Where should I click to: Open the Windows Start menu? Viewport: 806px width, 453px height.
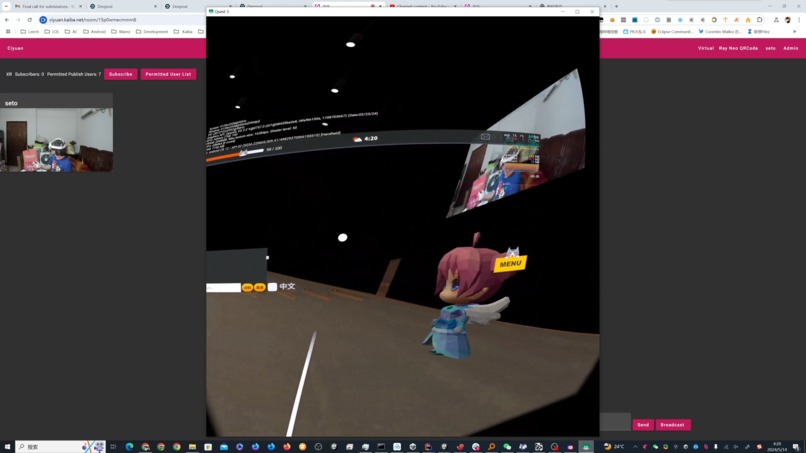pyautogui.click(x=7, y=446)
